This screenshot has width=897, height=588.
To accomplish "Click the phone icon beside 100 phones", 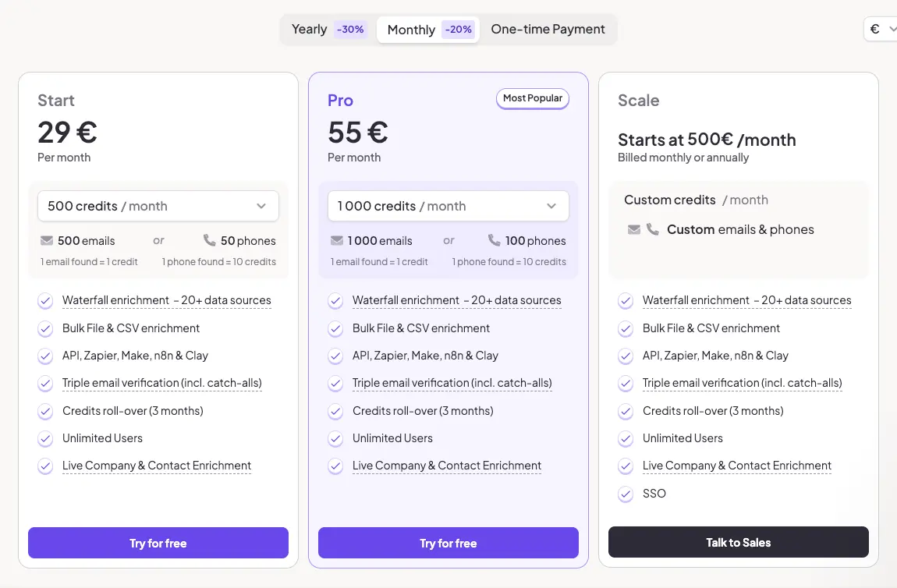I will point(495,240).
